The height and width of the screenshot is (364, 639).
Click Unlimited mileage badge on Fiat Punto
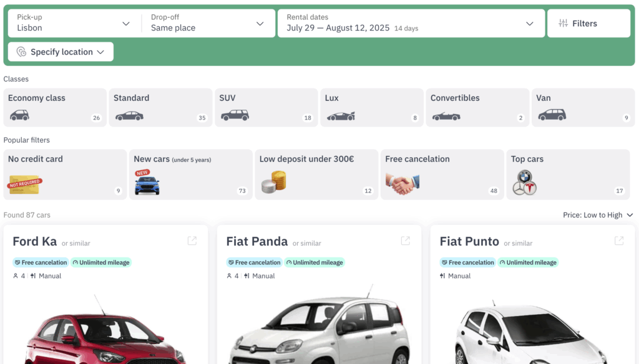click(x=528, y=262)
